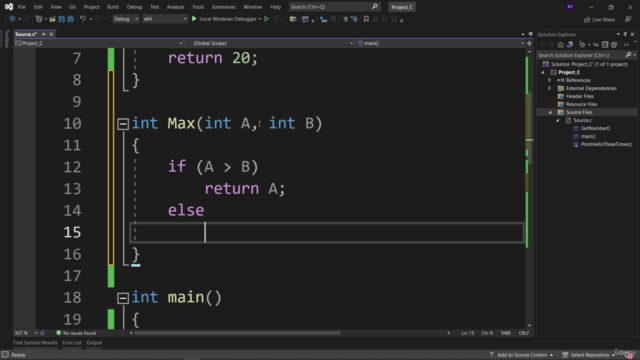Viewport: 640px width, 360px height.
Task: Select Header Files folder
Action: [x=580, y=96]
